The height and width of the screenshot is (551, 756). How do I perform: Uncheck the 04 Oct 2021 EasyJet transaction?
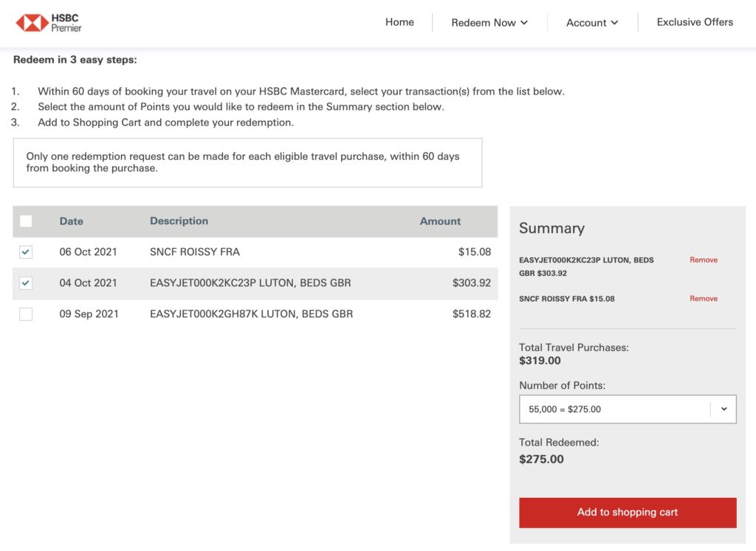tap(26, 283)
